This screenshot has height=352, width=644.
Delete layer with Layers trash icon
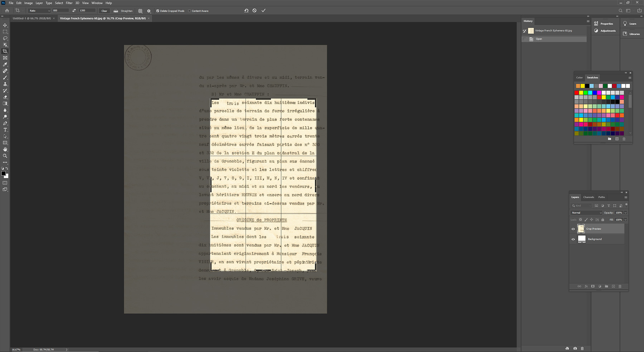click(620, 286)
